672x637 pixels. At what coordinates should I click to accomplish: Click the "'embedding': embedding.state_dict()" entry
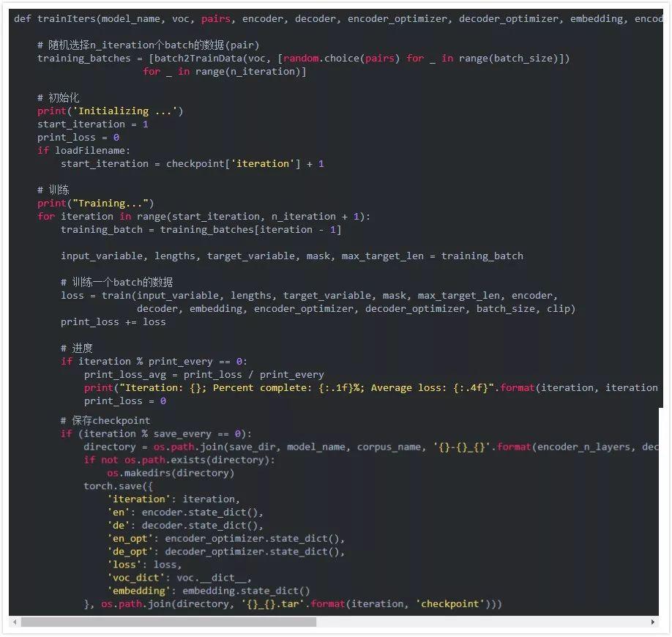[x=209, y=591]
